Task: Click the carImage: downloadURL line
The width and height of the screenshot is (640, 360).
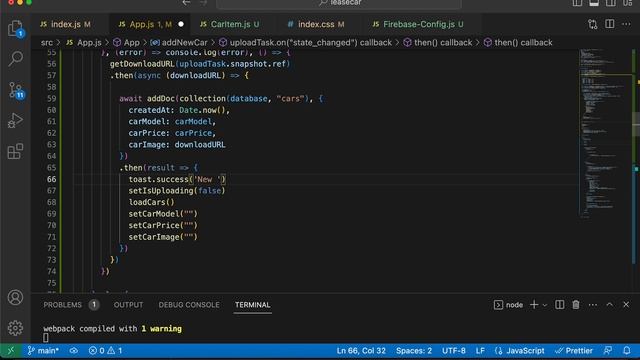Action: [177, 144]
